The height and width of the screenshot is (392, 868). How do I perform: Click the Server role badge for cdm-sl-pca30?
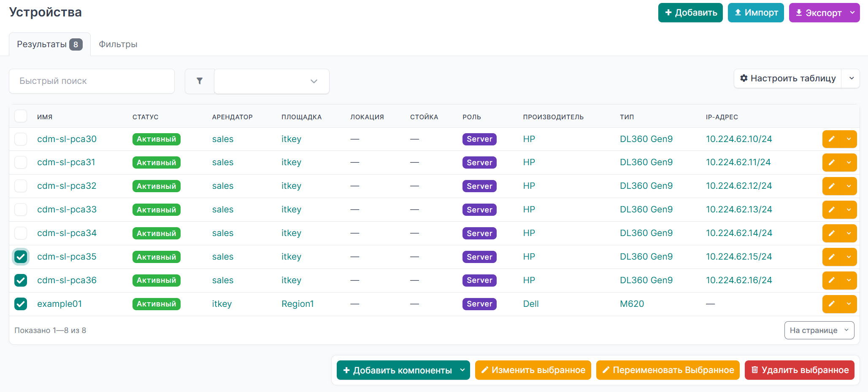pyautogui.click(x=479, y=139)
